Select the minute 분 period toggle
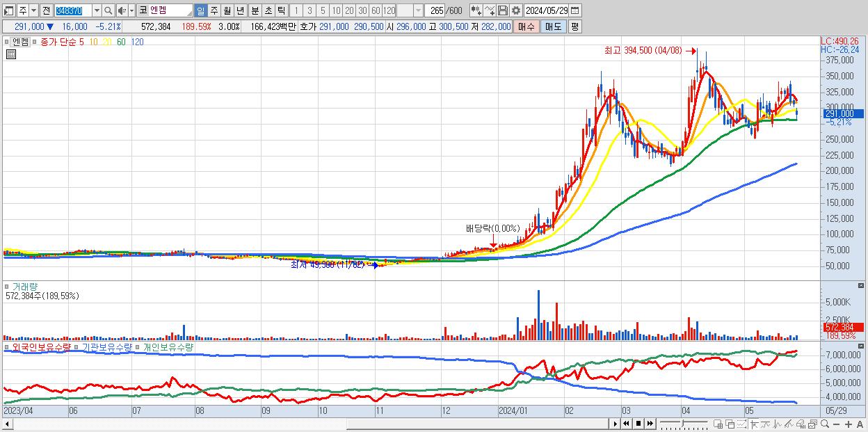This screenshot has height=432, width=868. 255,10
